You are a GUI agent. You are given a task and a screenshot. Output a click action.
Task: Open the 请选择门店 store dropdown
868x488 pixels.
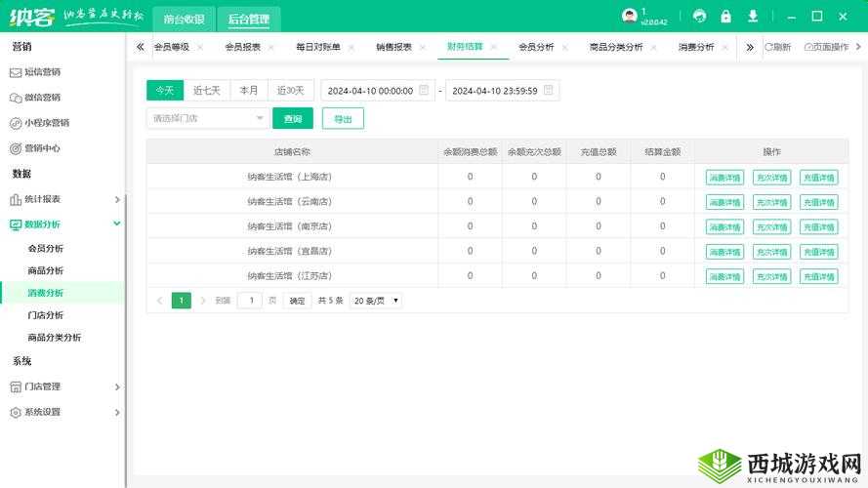click(x=208, y=118)
